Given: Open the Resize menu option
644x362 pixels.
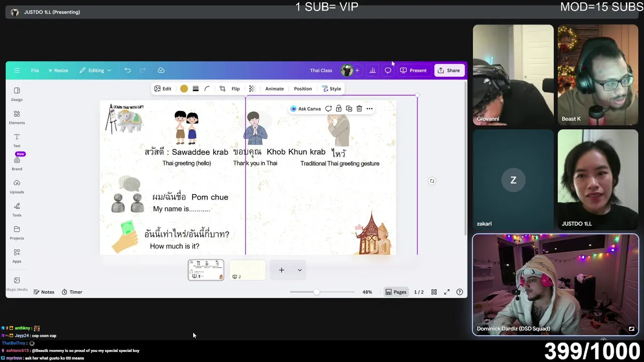Looking at the screenshot, I should coord(58,70).
